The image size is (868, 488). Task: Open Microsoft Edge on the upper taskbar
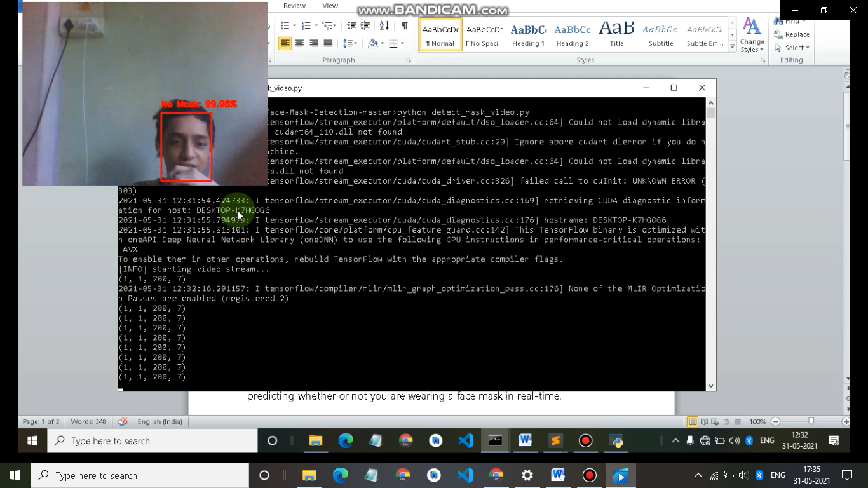point(345,440)
